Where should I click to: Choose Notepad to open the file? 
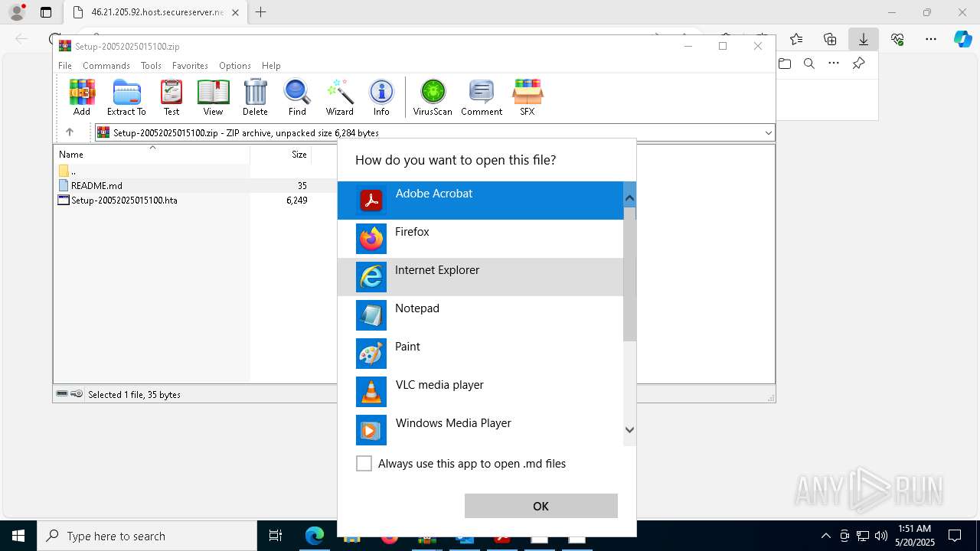coord(480,315)
